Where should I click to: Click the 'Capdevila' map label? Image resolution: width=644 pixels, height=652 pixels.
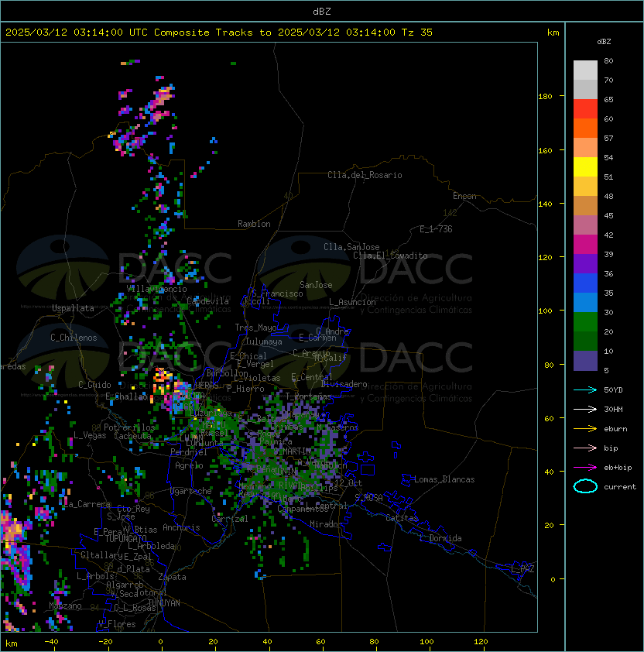click(x=207, y=301)
